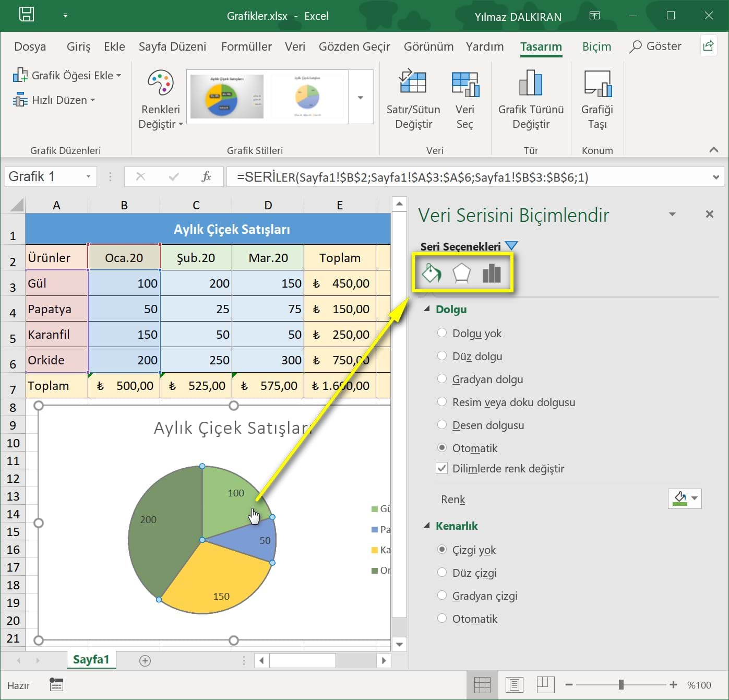Switch to the Ekle tab

click(114, 46)
